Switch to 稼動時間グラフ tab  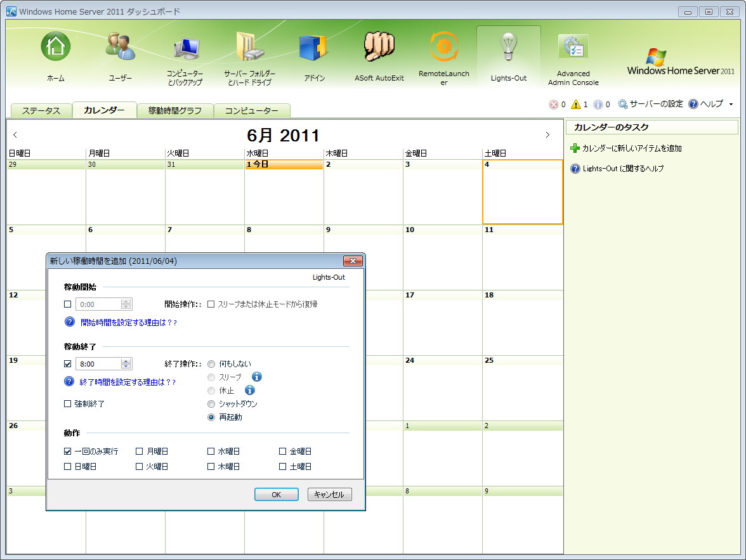[174, 110]
